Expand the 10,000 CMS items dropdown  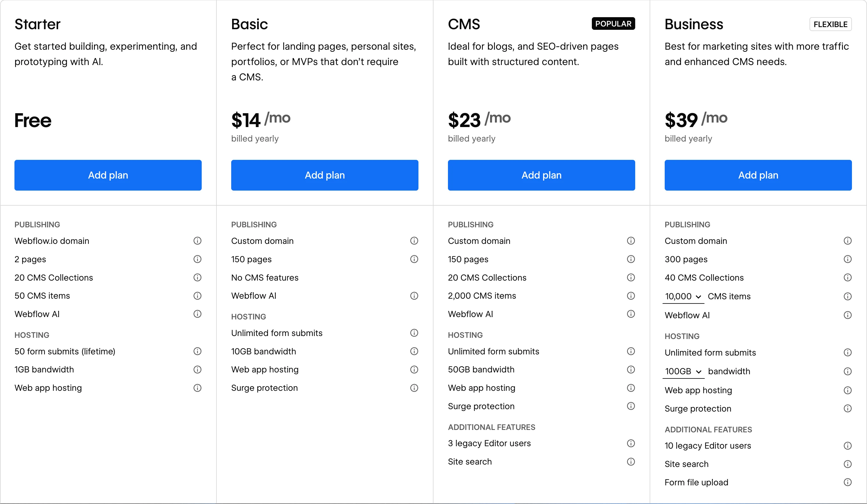[x=683, y=297]
